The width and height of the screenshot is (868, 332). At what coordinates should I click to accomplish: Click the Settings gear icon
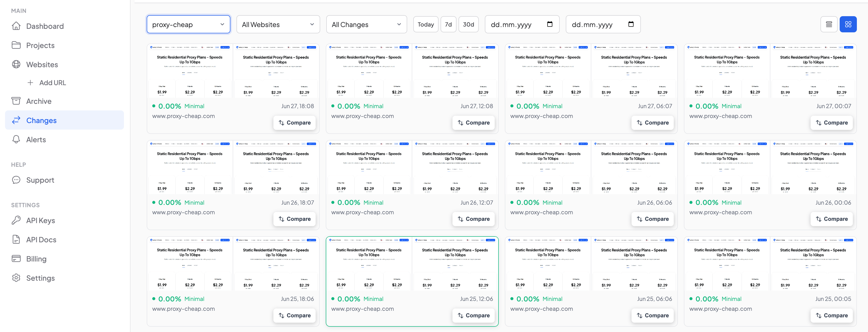pos(16,278)
